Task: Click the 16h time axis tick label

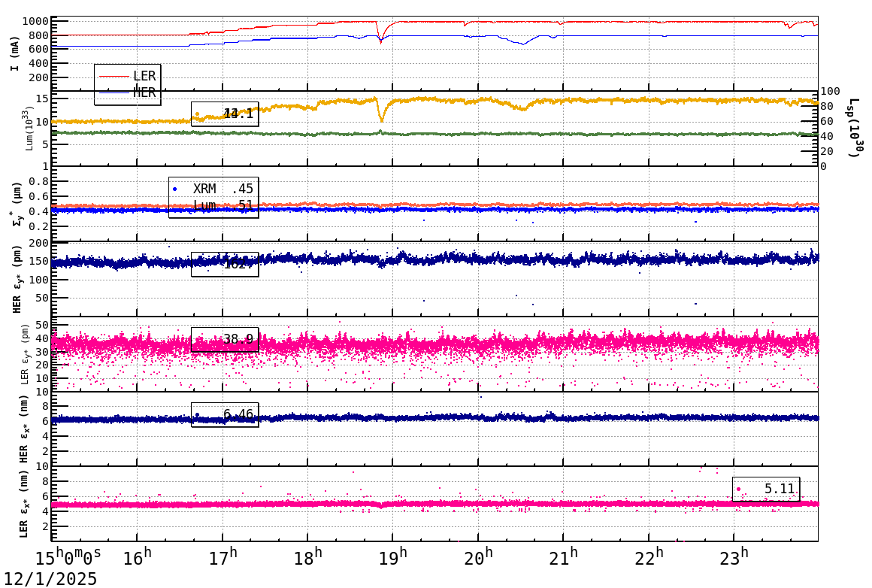Action: (137, 557)
